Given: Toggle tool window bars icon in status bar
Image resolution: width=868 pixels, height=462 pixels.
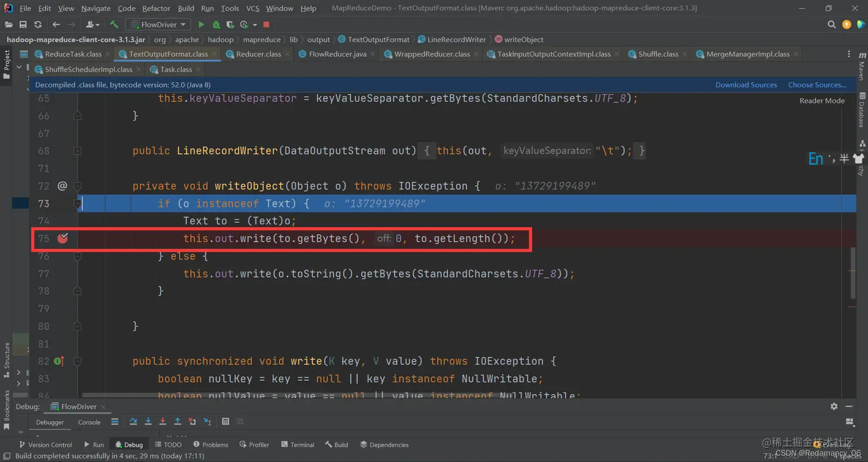Looking at the screenshot, I should click(7, 456).
